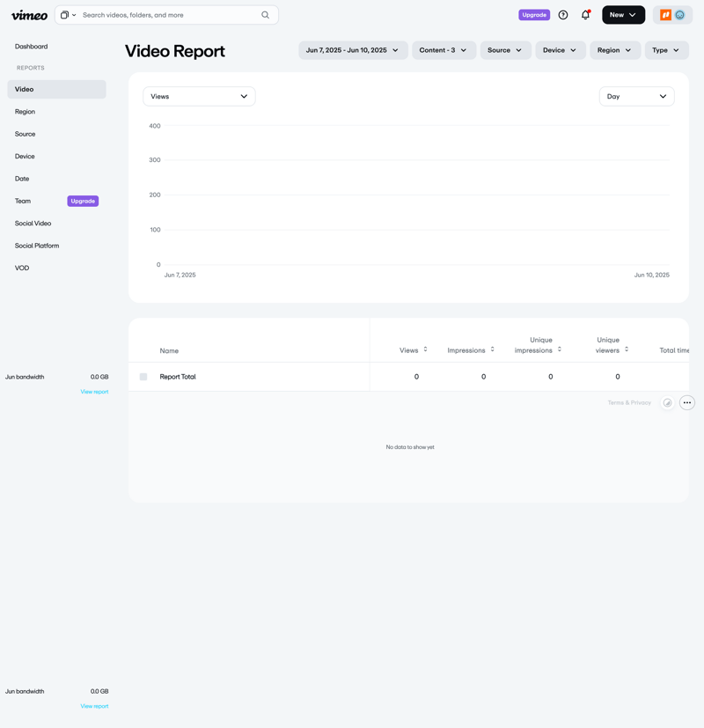Viewport: 704px width, 728px height.
Task: Click the Upgrade badge next to Team
Action: (82, 201)
